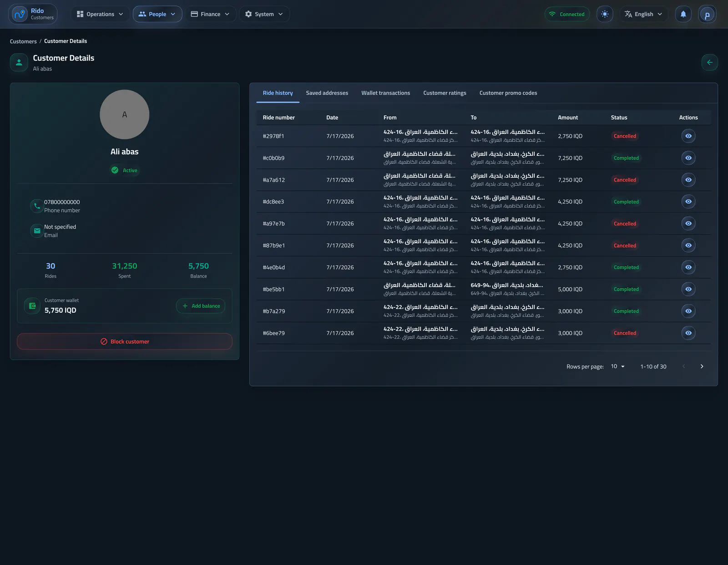Click the customer wallet icon

pos(32,306)
